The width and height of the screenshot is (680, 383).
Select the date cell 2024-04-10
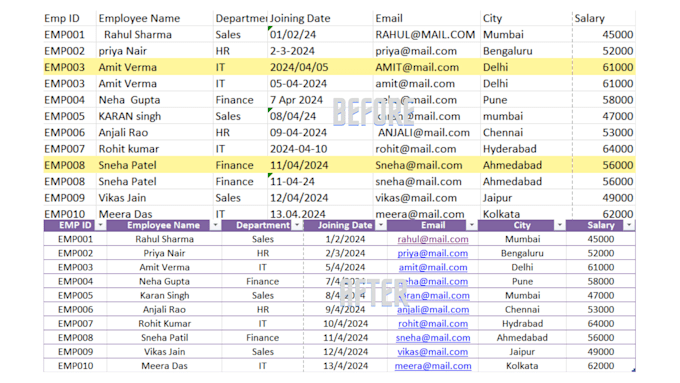tap(320, 149)
